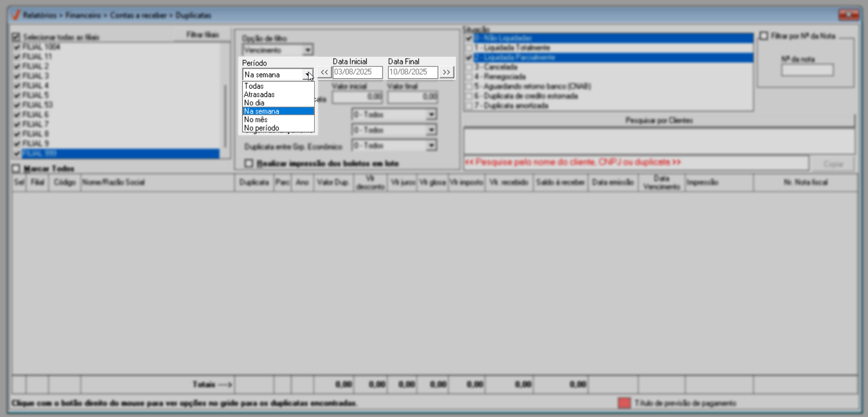Uncheck FILIAL 1004 in the branch list
The height and width of the screenshot is (417, 868).
pyautogui.click(x=17, y=47)
